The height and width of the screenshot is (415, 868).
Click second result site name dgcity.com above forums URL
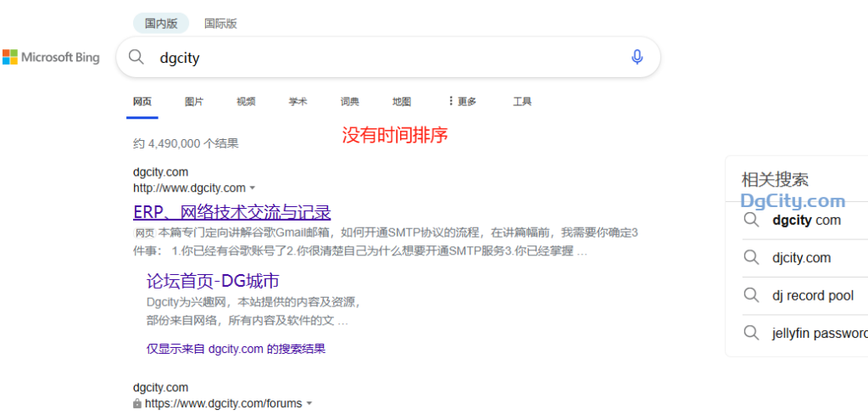160,387
